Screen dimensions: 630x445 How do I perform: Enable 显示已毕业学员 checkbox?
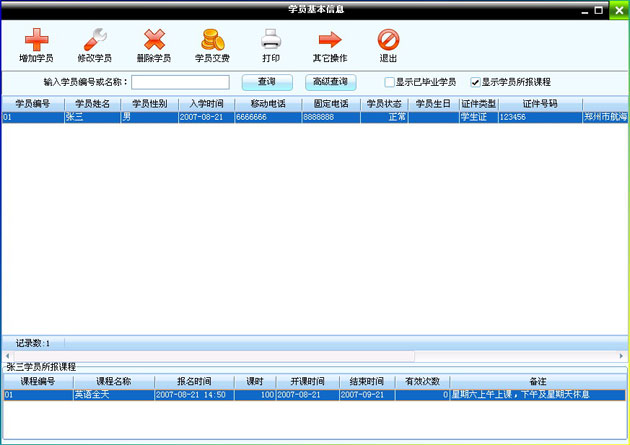coord(390,82)
